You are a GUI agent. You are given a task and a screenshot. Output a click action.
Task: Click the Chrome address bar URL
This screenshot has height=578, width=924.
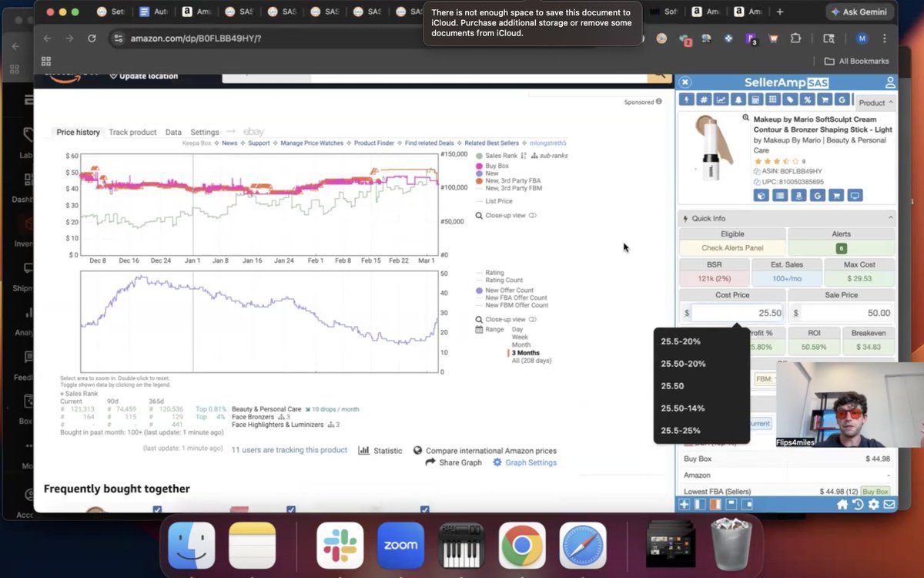196,38
